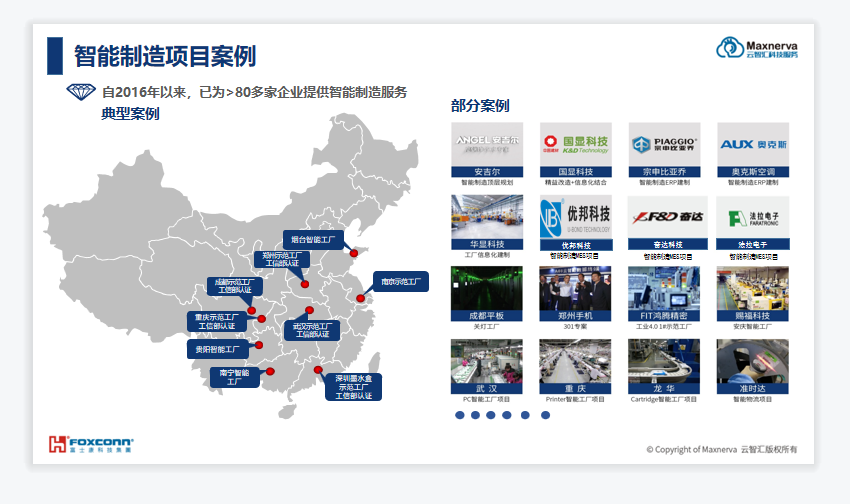The image size is (850, 504).
Task: Open the FIT鸿腾精密 case thumbnail
Action: 664,294
